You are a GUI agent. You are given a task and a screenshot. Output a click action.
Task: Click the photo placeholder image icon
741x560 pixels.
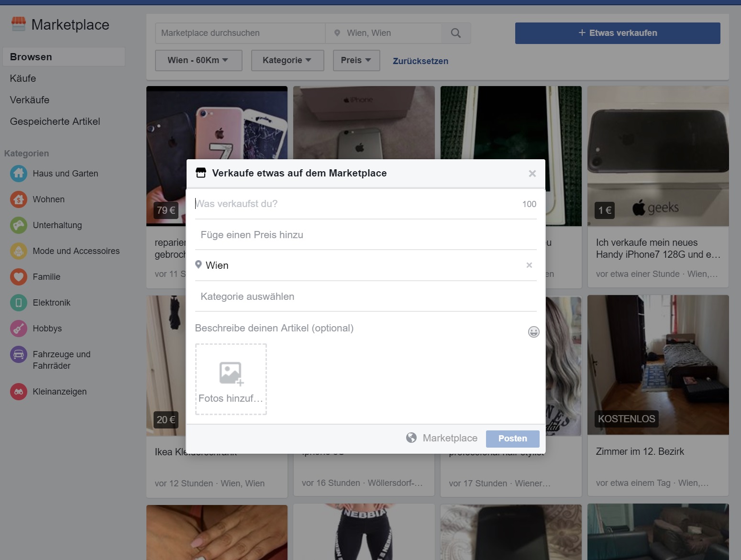click(232, 373)
